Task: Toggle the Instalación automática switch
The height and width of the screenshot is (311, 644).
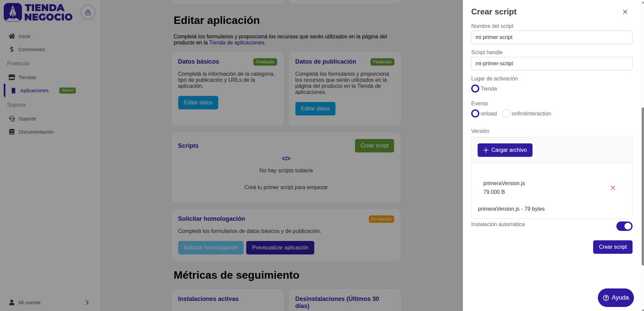Action: (x=624, y=226)
